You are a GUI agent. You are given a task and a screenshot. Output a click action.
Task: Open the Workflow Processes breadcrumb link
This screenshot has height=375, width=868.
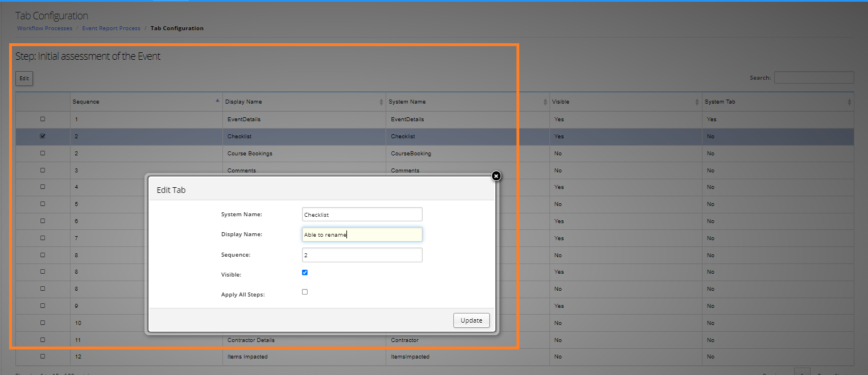pos(44,28)
